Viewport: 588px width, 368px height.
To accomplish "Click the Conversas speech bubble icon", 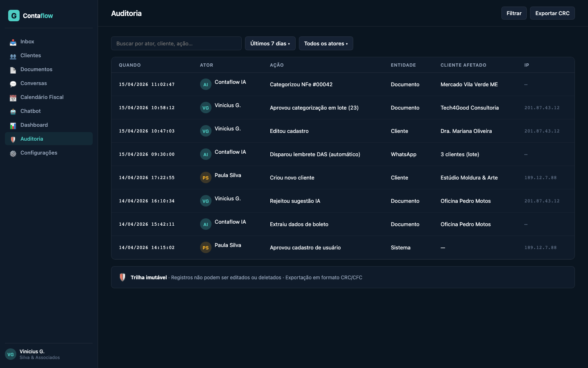I will pos(13,84).
